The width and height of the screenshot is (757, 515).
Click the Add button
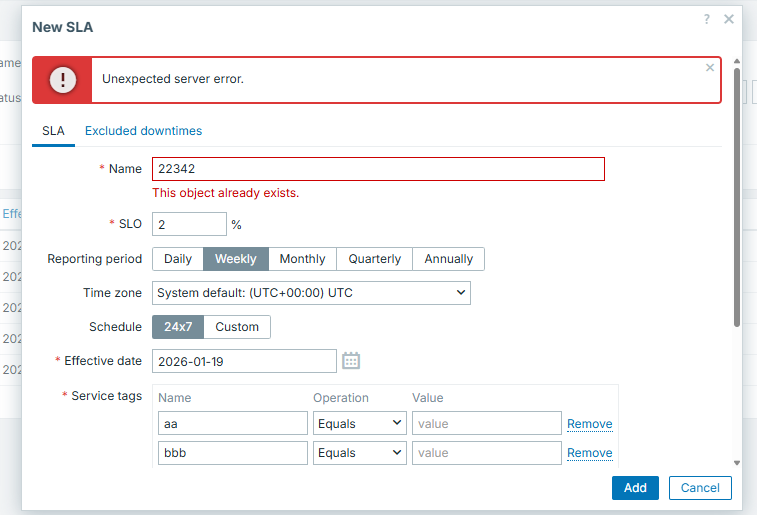[x=635, y=487]
